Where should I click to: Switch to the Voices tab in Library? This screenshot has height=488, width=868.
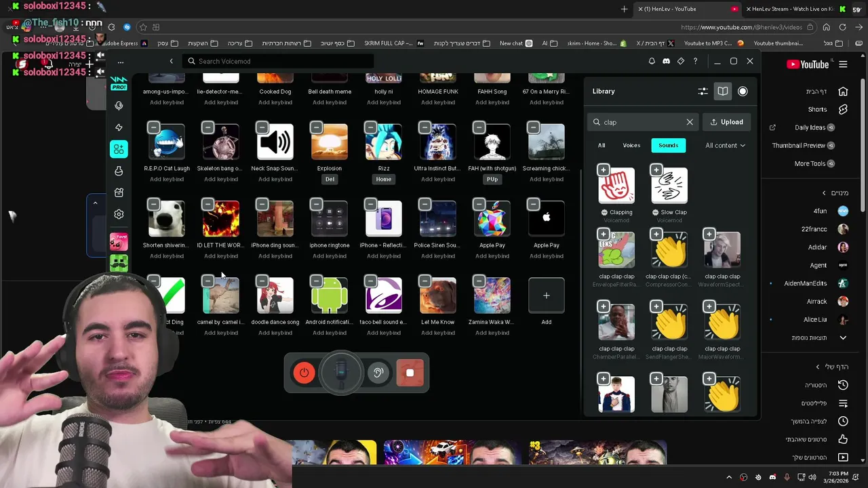[x=631, y=145]
